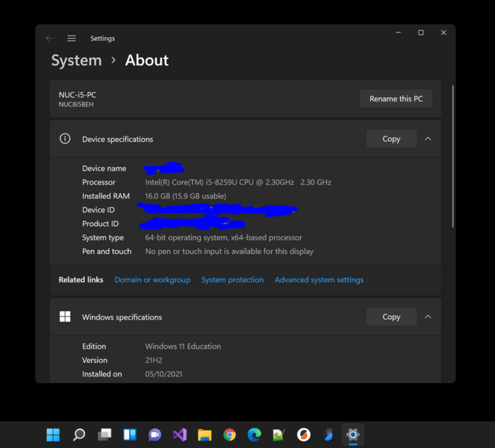
Task: Launch the Chat app from the taskbar
Action: [155, 435]
